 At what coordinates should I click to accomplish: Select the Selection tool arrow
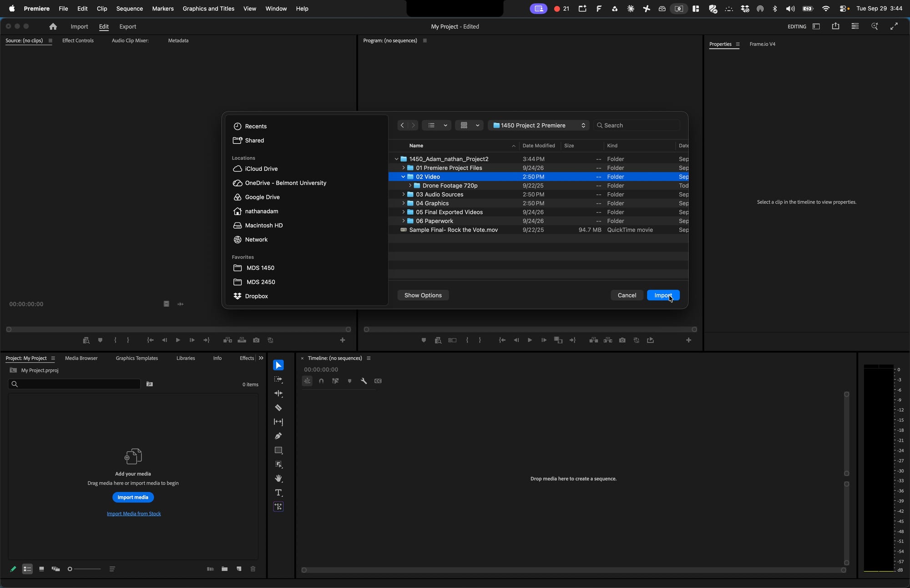point(278,365)
